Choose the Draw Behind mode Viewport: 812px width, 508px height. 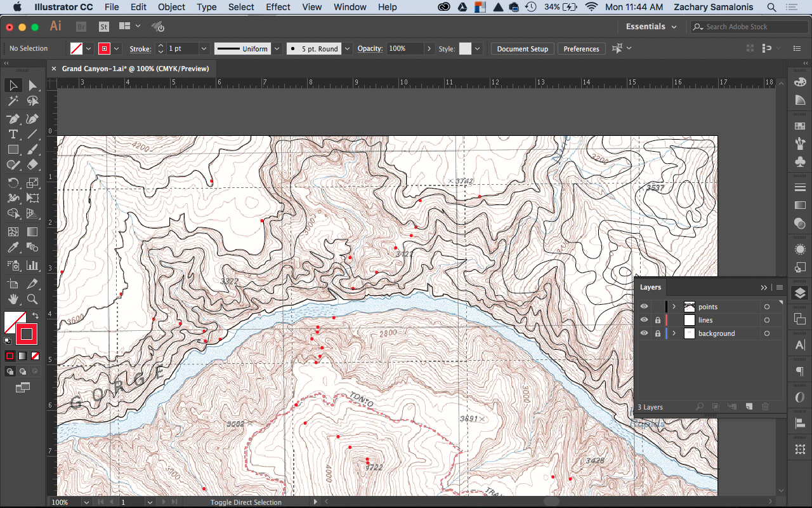(23, 371)
